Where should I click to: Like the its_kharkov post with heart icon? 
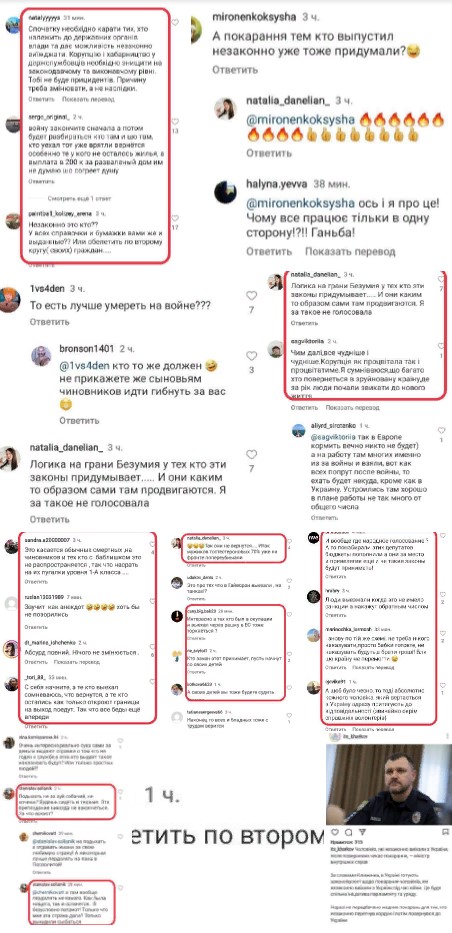335,832
